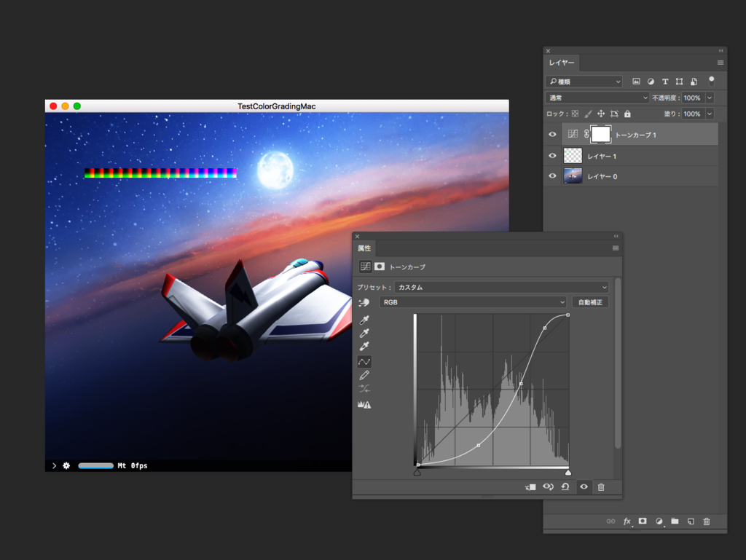Click the smooth curve values icon
746x560 pixels.
click(364, 389)
